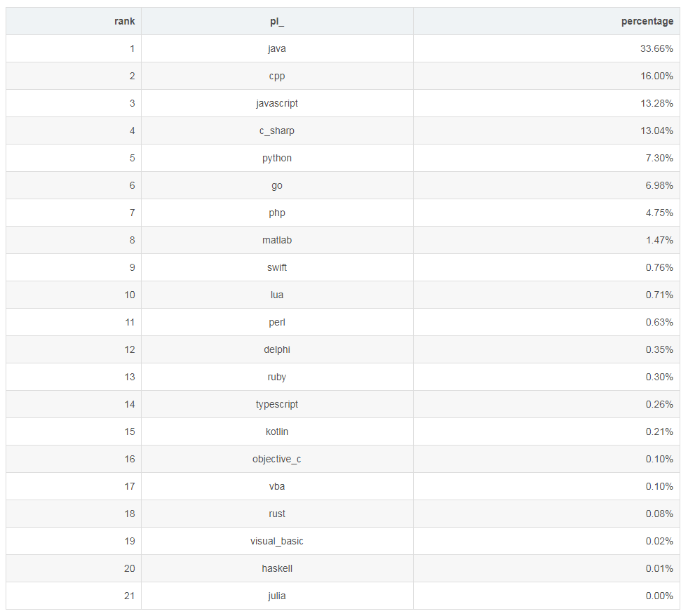Select the kotlin cell

click(277, 431)
